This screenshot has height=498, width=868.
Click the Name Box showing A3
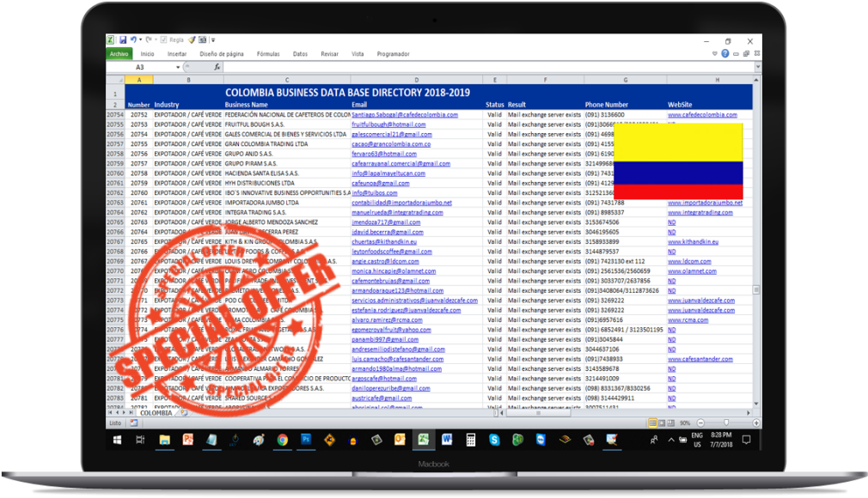tap(141, 67)
